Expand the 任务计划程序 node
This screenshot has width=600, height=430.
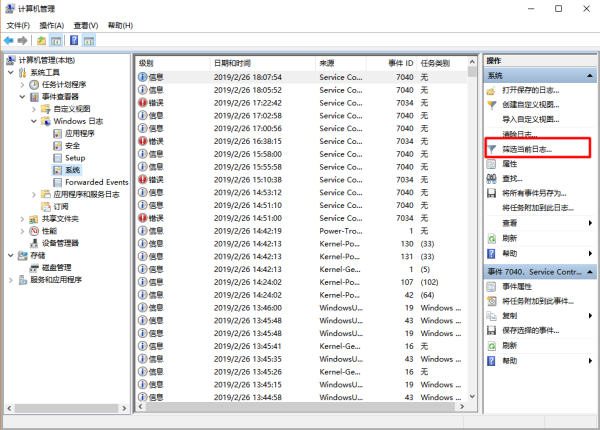[22, 85]
